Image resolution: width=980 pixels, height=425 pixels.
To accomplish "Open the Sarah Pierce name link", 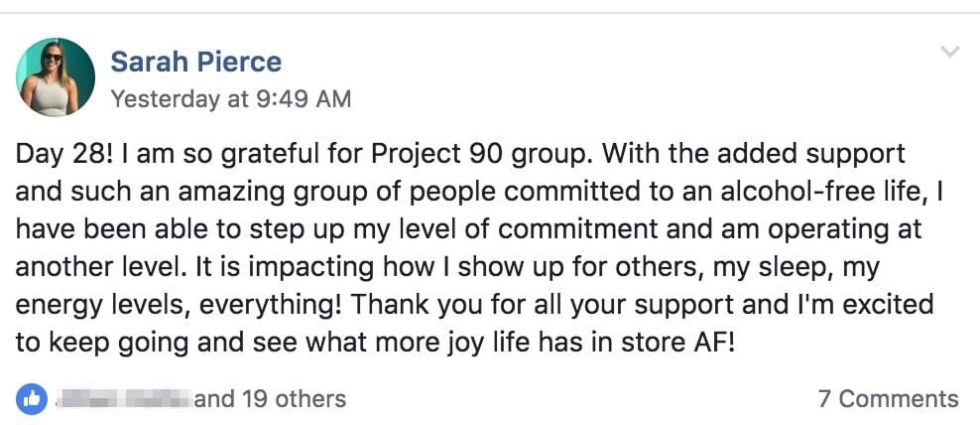I will pos(195,62).
